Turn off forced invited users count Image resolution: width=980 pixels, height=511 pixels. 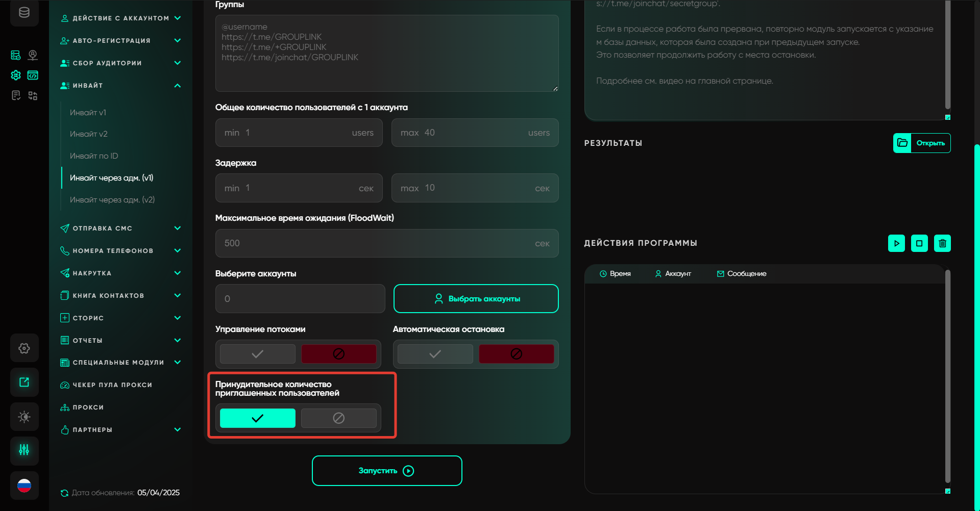click(338, 418)
